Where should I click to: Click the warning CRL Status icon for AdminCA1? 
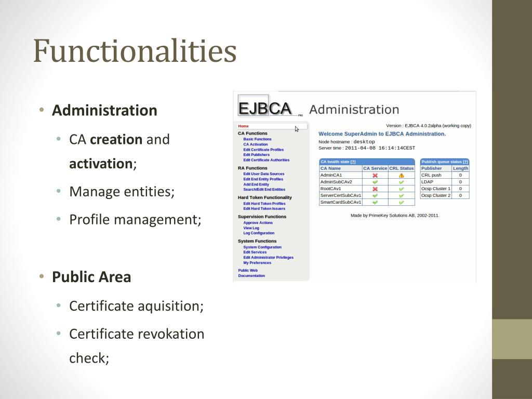point(402,176)
